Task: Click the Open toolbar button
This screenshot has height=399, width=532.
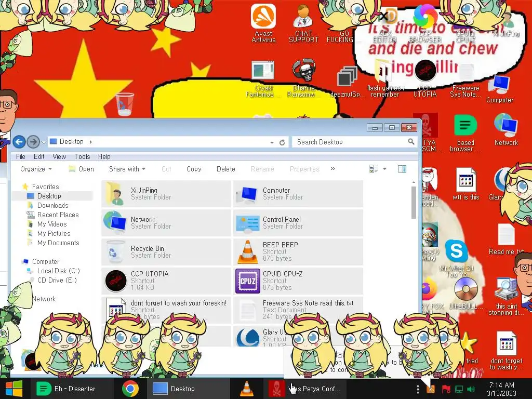Action: click(82, 169)
